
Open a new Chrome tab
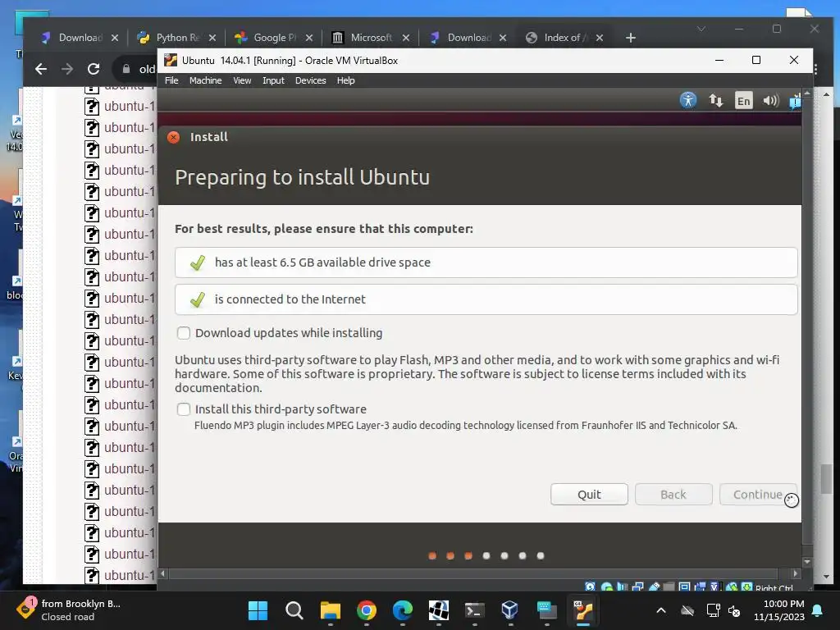tap(631, 38)
